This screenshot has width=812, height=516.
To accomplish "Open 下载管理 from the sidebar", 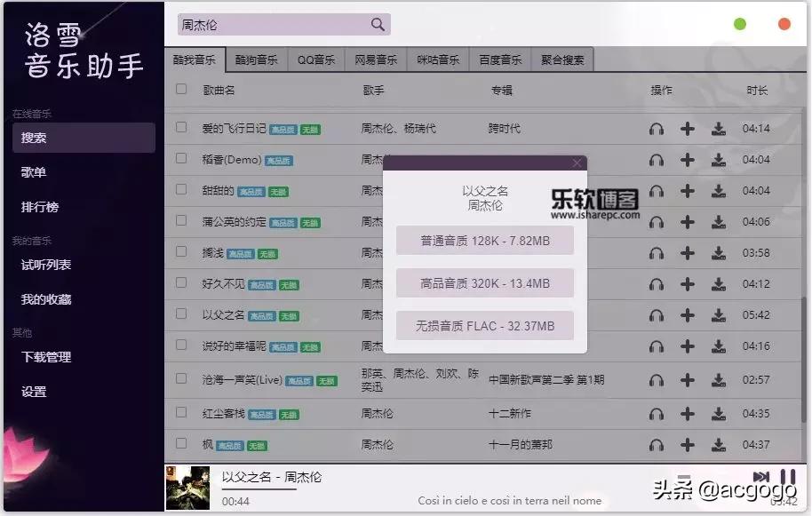I will click(x=49, y=356).
